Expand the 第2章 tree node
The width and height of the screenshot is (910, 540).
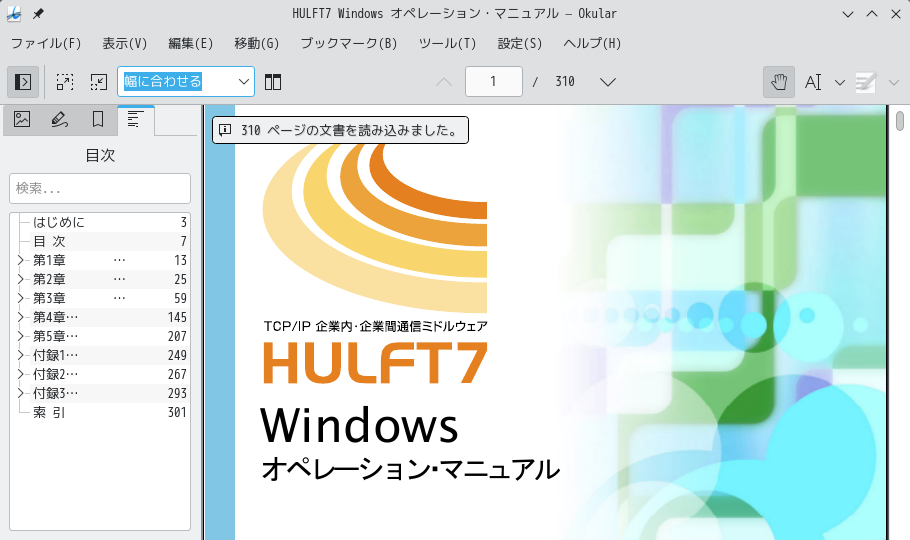click(x=21, y=279)
